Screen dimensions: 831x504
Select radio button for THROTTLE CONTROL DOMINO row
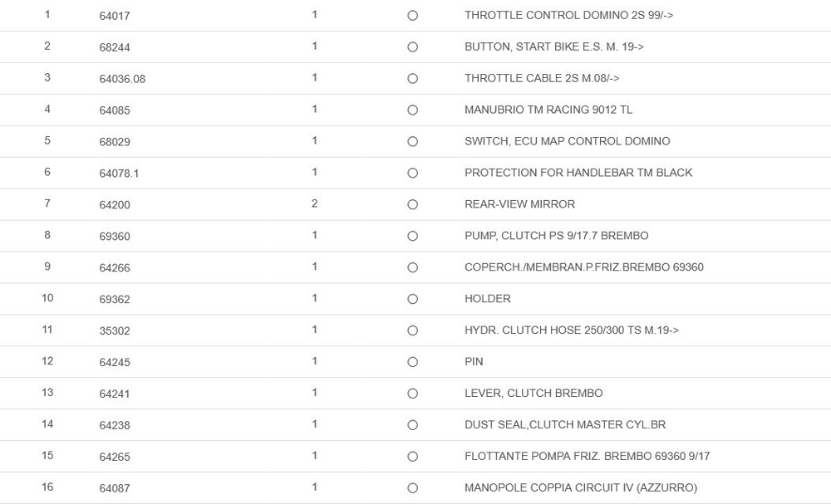[x=412, y=16]
